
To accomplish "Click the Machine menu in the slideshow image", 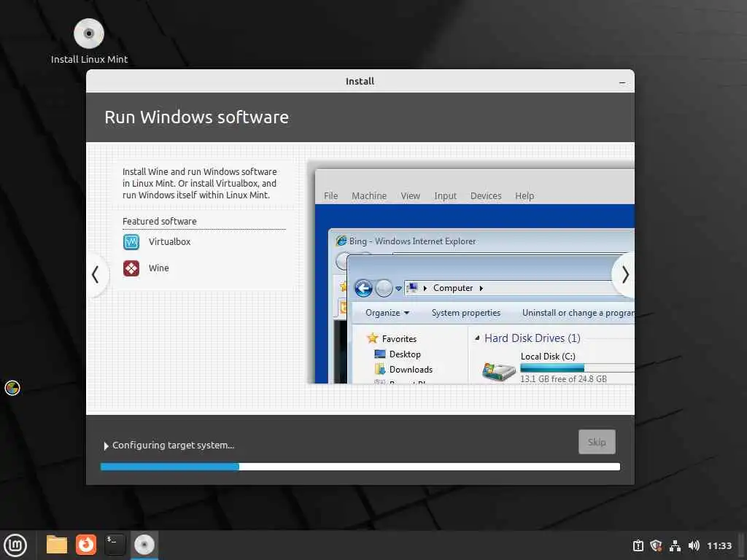I will coord(369,195).
